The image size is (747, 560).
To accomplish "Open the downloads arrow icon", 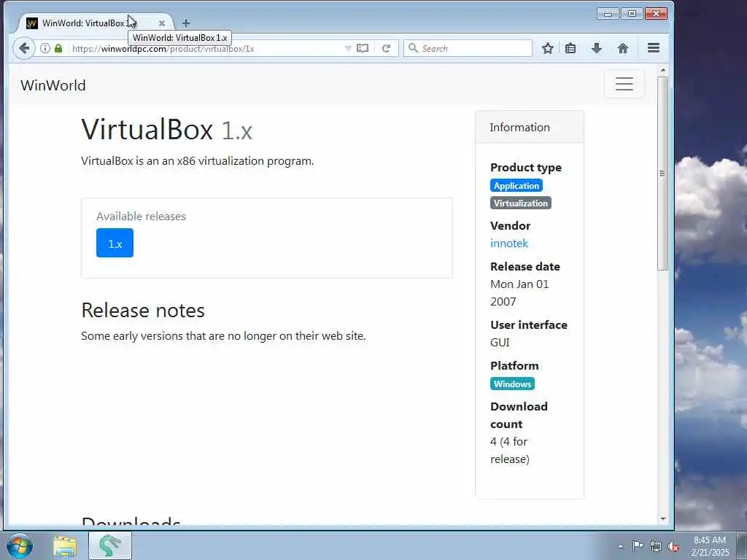I will tap(597, 48).
